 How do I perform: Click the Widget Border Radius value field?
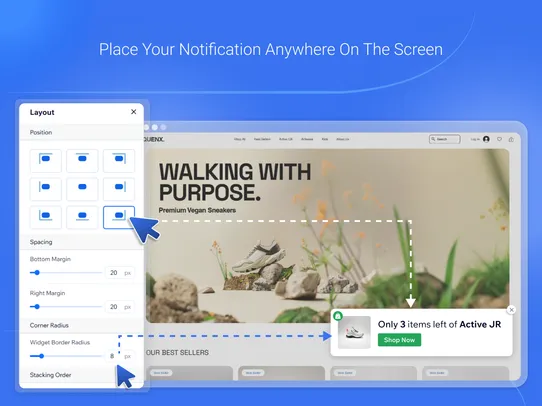119,356
